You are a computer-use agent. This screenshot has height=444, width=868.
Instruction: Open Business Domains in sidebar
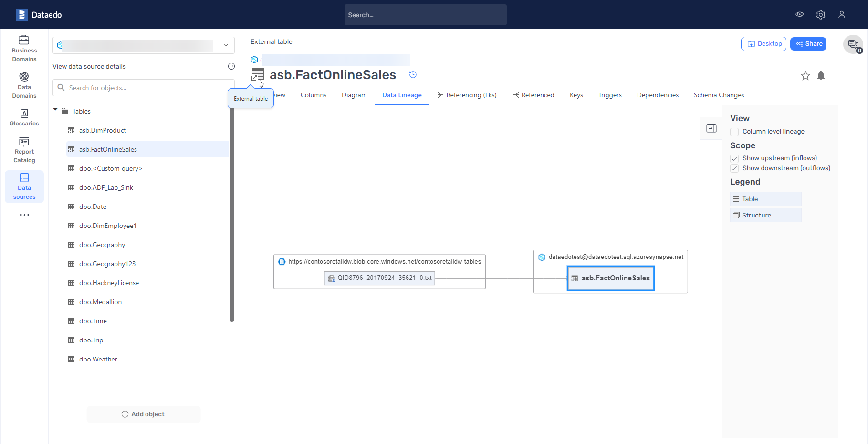(24, 48)
